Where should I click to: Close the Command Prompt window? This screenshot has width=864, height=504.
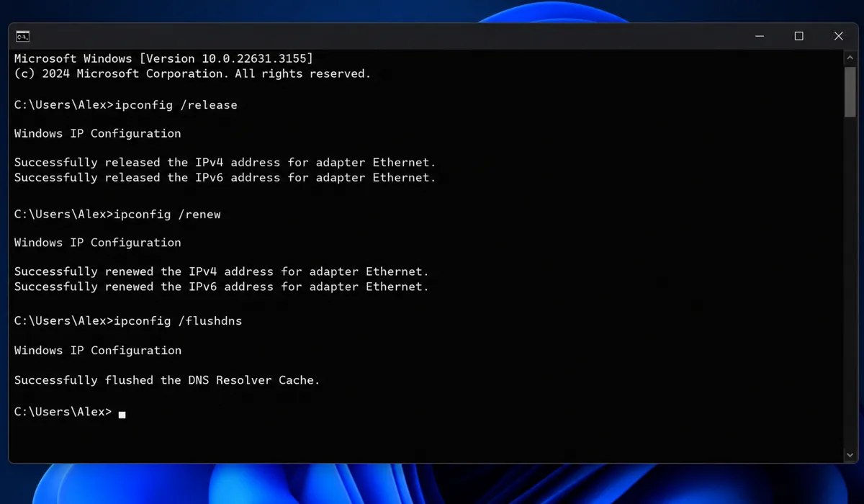[838, 36]
